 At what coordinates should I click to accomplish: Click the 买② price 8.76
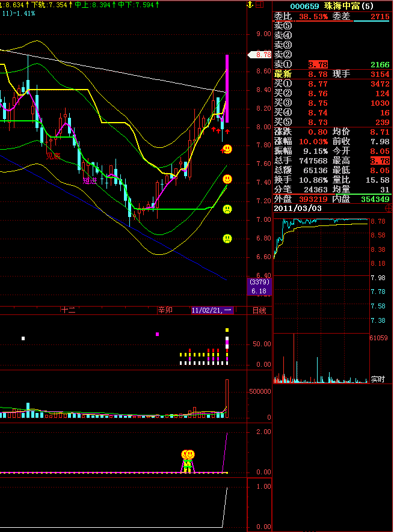318,94
